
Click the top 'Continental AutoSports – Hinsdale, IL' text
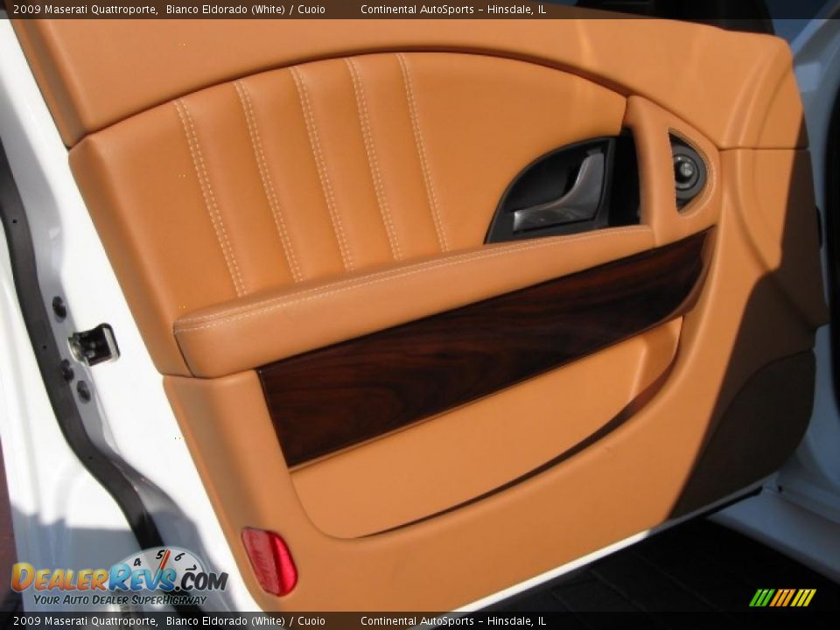453,9
